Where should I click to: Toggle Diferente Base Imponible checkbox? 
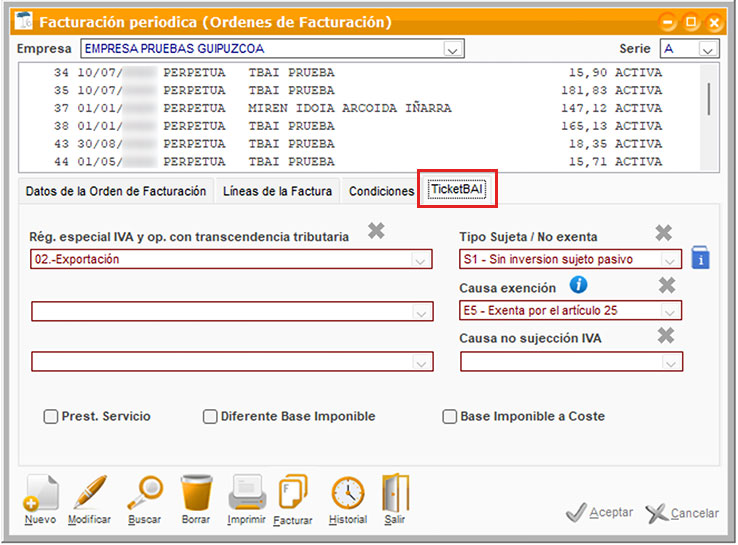pos(210,417)
